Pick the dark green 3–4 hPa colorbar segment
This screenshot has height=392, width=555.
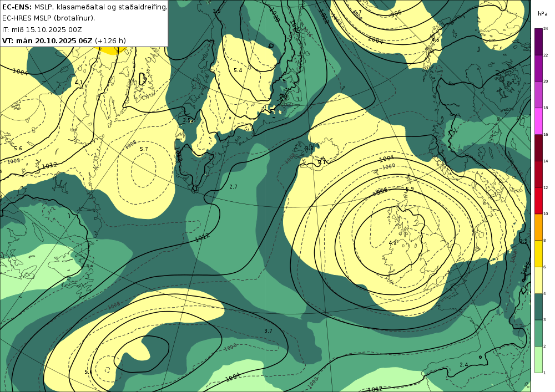pos(538,306)
